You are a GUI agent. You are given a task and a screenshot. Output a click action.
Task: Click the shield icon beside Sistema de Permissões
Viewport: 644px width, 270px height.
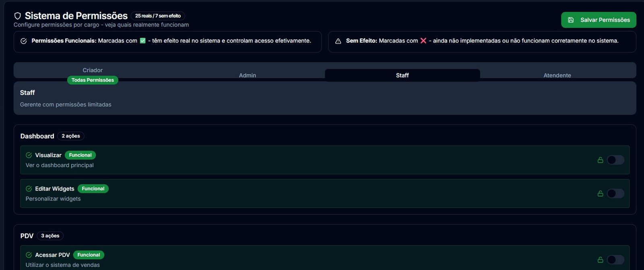(17, 16)
